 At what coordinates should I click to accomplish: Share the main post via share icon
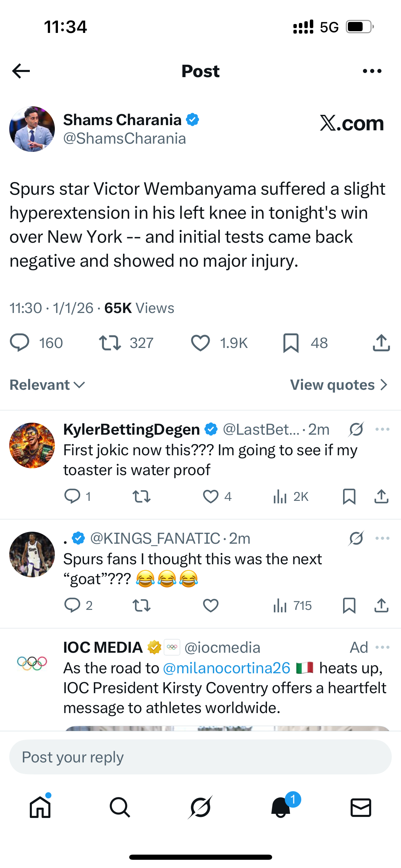tap(381, 343)
